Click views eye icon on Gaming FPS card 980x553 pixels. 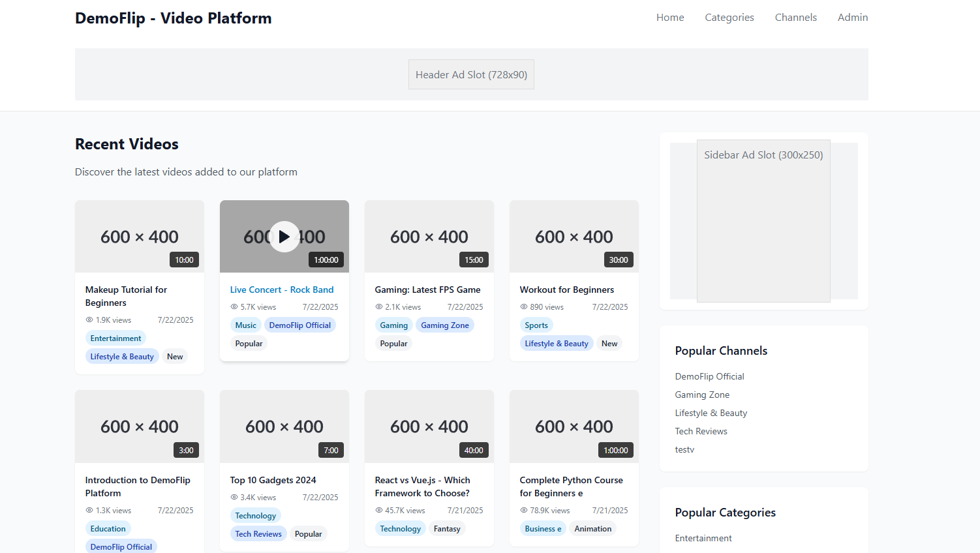click(x=378, y=307)
